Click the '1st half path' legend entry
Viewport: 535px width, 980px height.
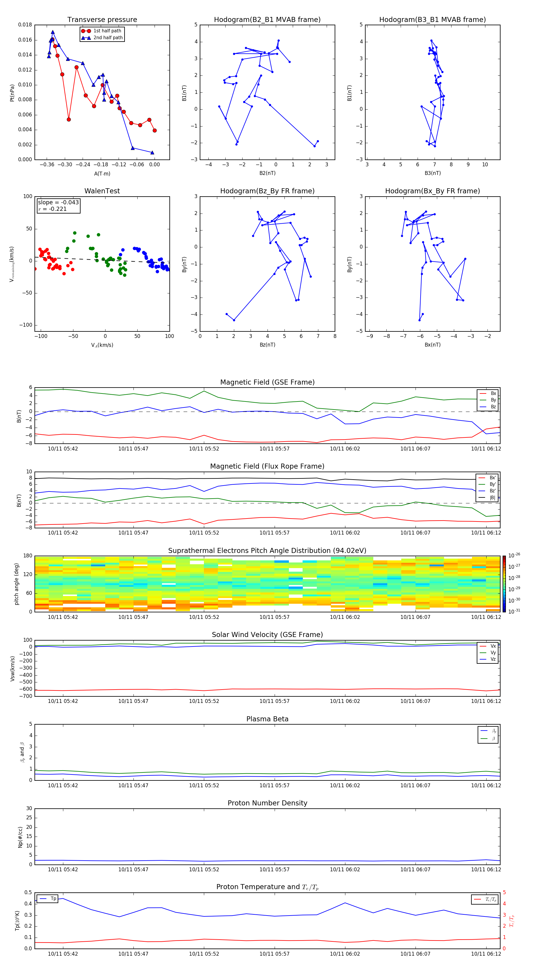click(x=102, y=31)
